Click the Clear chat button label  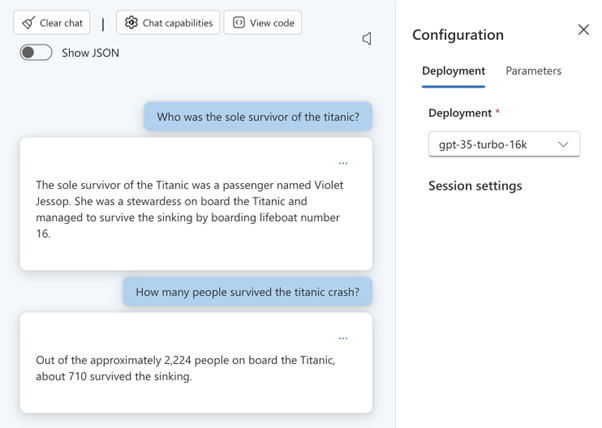(x=61, y=23)
